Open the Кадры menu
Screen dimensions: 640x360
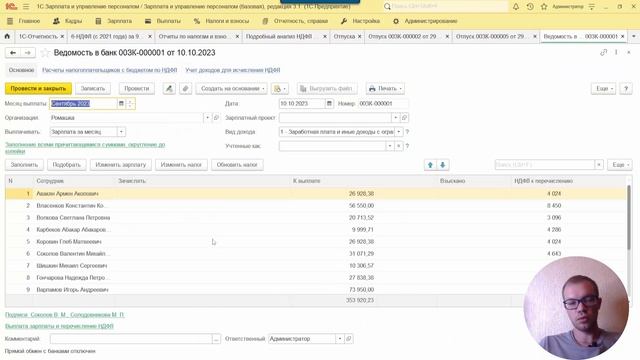(68, 21)
